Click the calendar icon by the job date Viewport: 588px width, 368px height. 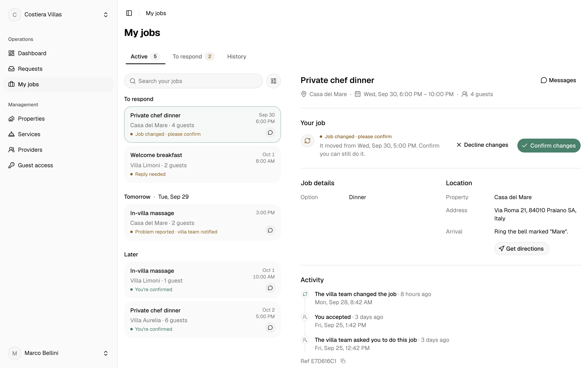pos(357,94)
